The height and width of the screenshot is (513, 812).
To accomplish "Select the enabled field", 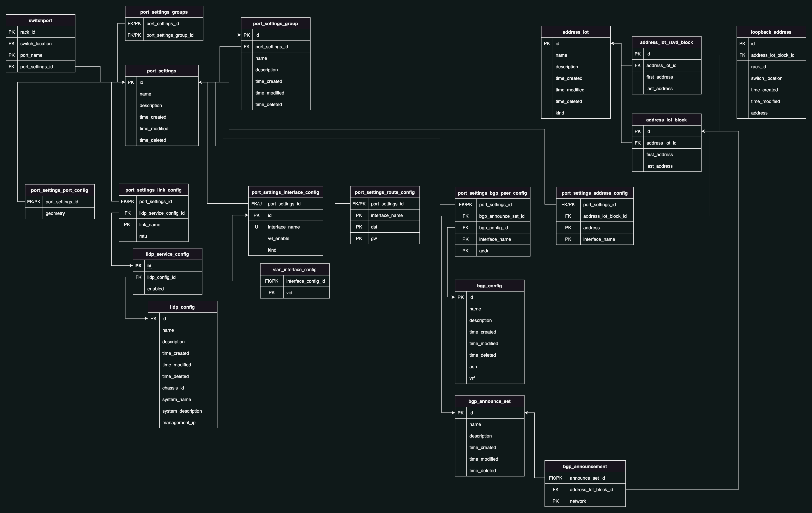I will tap(167, 289).
